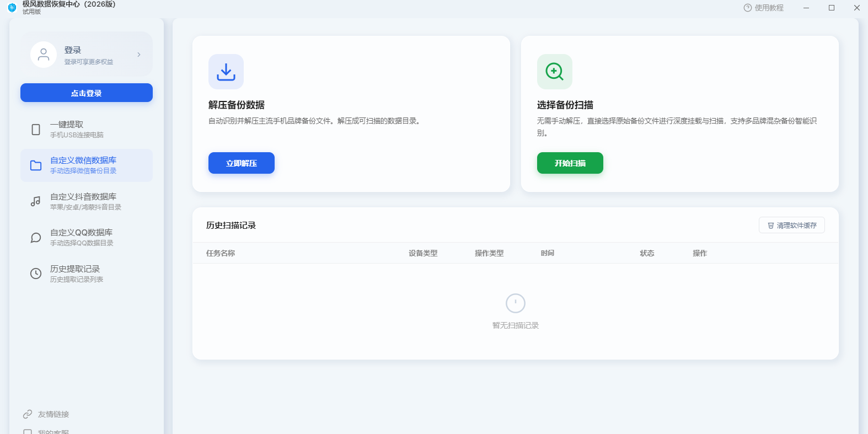Click the folder icon for 自定义微信数据库
This screenshot has height=434, width=868.
pos(36,165)
